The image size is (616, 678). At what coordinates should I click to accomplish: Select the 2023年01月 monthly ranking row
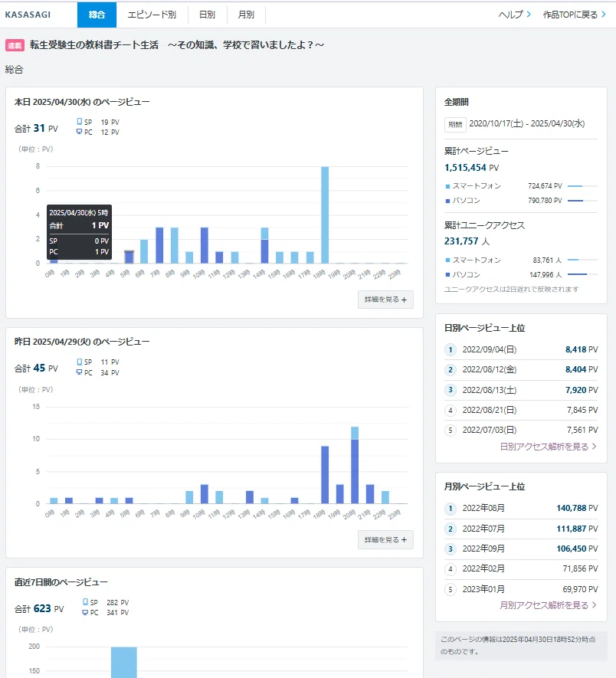(x=521, y=589)
